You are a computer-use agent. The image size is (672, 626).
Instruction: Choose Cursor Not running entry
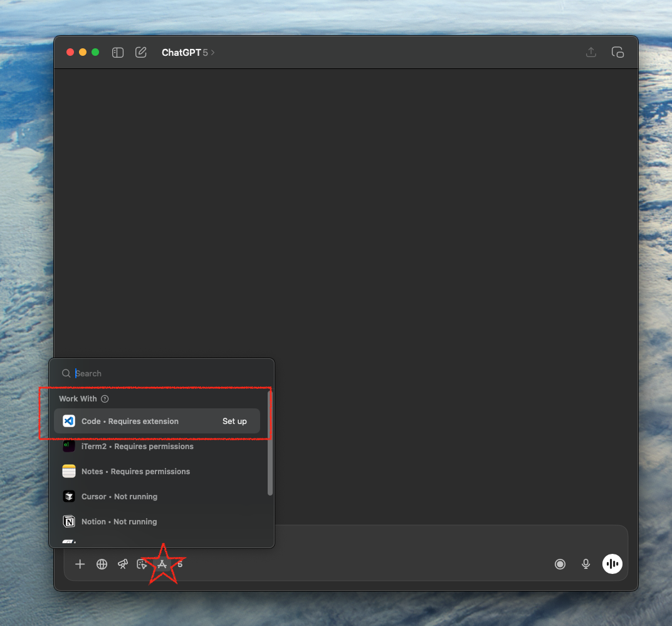click(x=157, y=497)
